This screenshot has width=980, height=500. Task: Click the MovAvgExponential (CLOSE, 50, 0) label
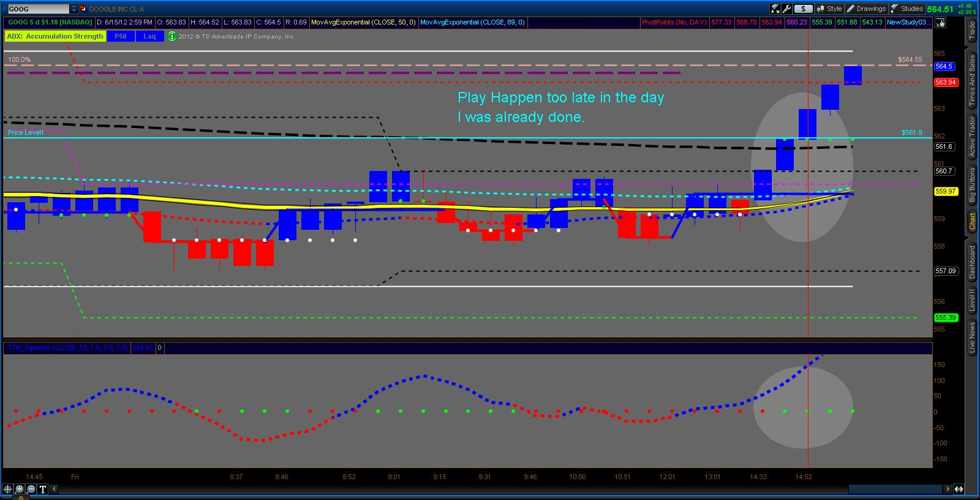(363, 22)
